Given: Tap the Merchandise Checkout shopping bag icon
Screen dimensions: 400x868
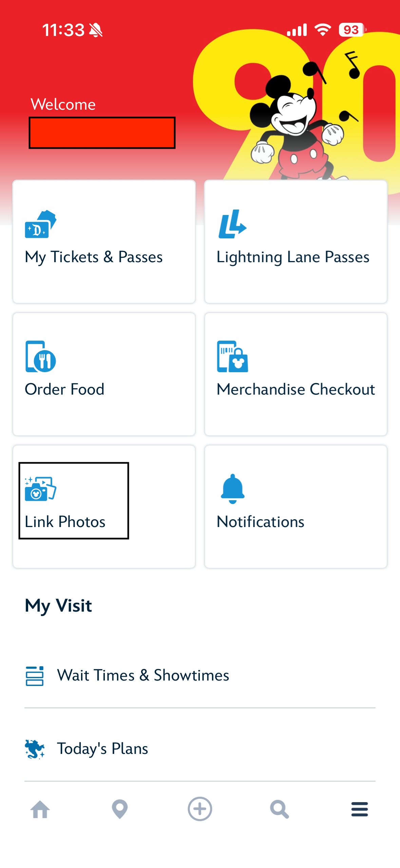Looking at the screenshot, I should [x=232, y=357].
